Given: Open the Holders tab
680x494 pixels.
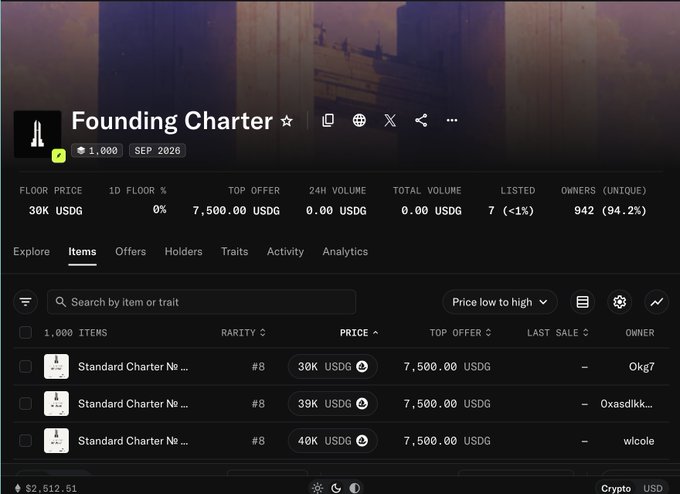Looking at the screenshot, I should (183, 252).
